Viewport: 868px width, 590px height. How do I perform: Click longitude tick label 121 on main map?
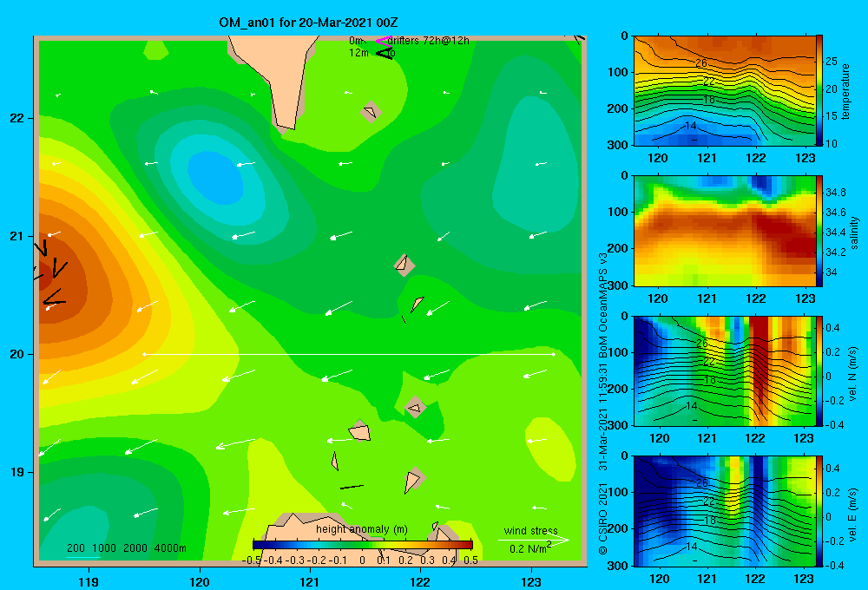pos(310,581)
